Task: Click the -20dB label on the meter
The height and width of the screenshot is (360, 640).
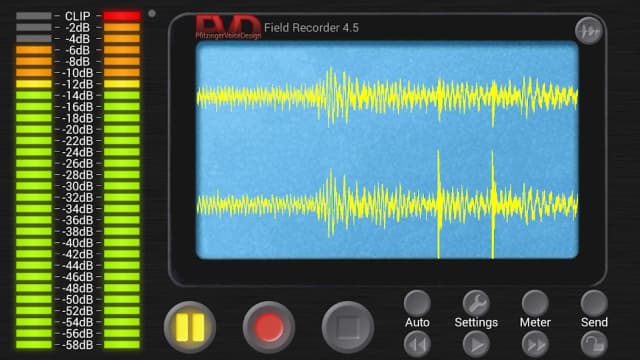Action: (78, 129)
